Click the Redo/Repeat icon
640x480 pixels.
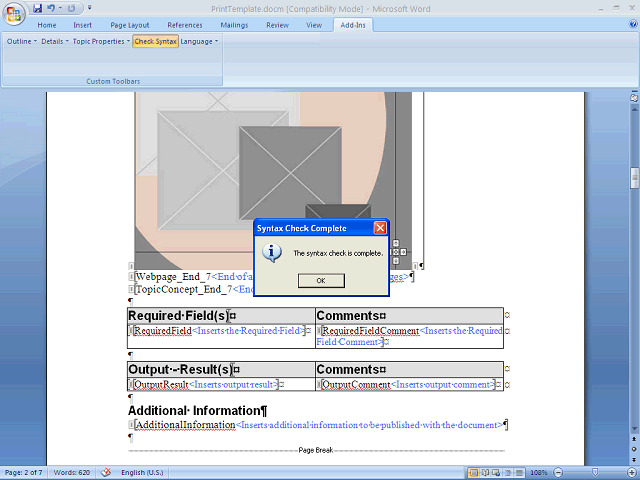(71, 8)
